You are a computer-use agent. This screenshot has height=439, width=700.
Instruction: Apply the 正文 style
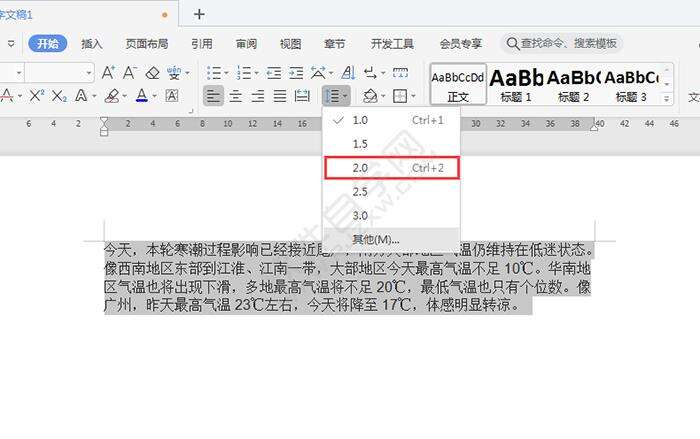tap(458, 84)
